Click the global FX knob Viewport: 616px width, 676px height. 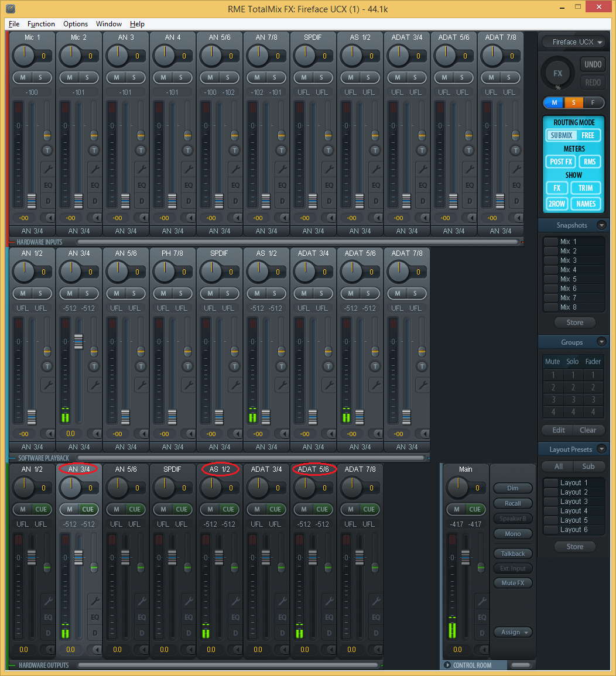tap(557, 73)
